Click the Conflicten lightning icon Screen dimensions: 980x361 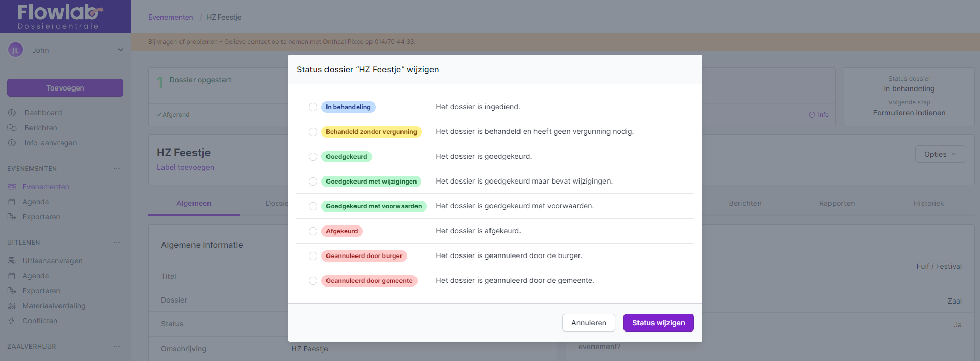click(x=12, y=321)
